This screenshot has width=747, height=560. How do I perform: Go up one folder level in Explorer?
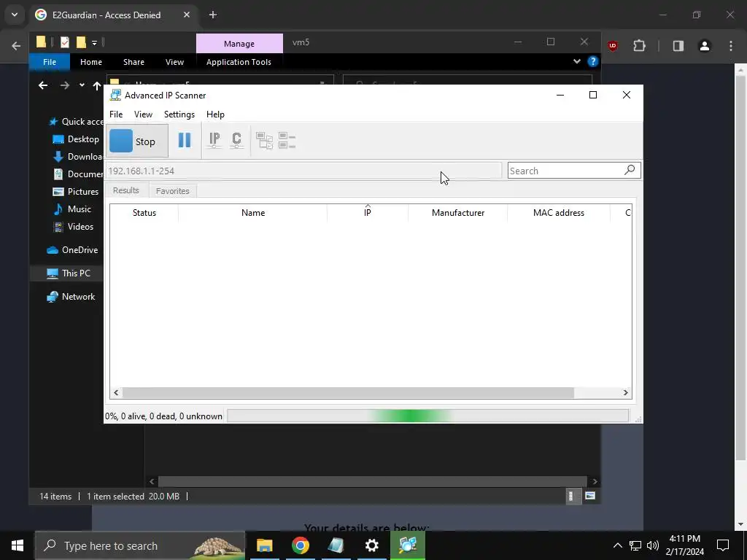(97, 86)
